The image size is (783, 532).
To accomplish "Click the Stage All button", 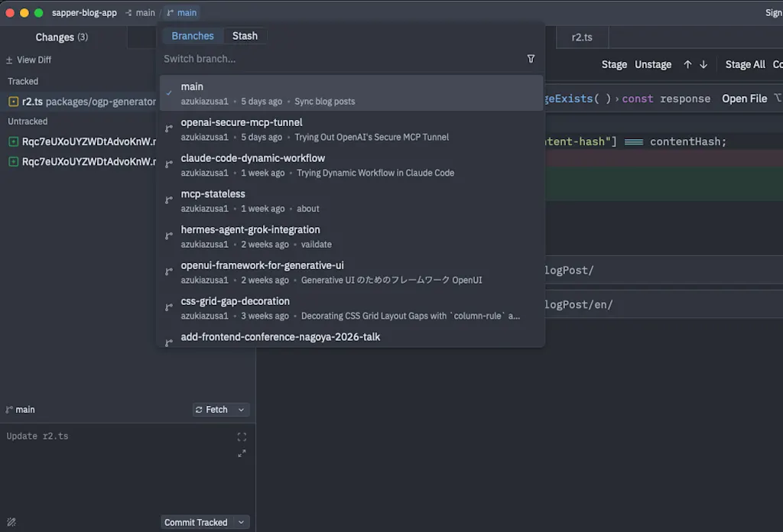I will 745,64.
